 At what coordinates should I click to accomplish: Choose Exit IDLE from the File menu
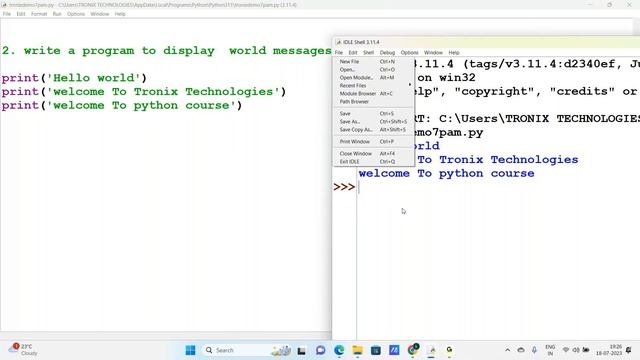pos(374,161)
